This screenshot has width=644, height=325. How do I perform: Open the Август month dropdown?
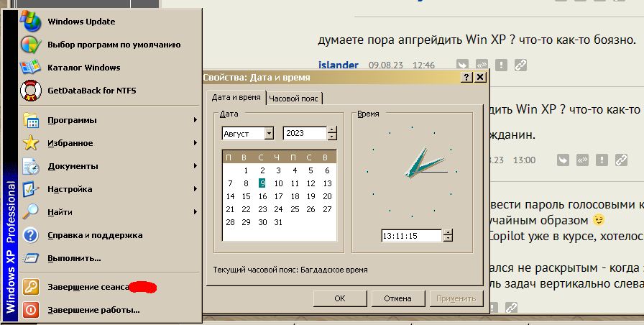pyautogui.click(x=269, y=134)
